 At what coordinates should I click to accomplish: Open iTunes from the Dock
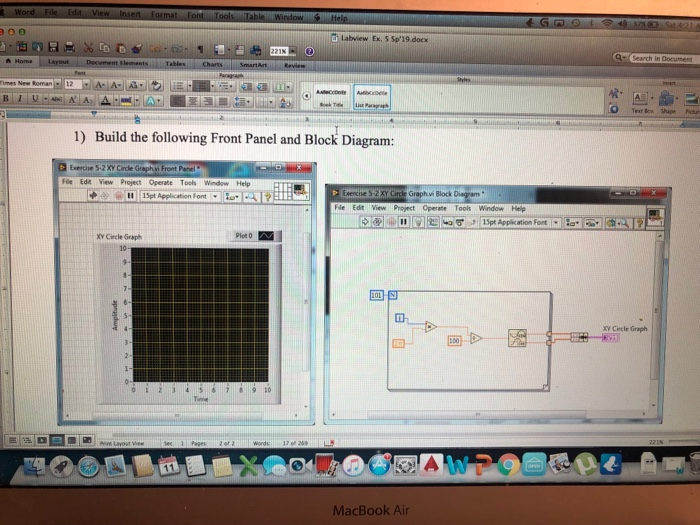353,466
